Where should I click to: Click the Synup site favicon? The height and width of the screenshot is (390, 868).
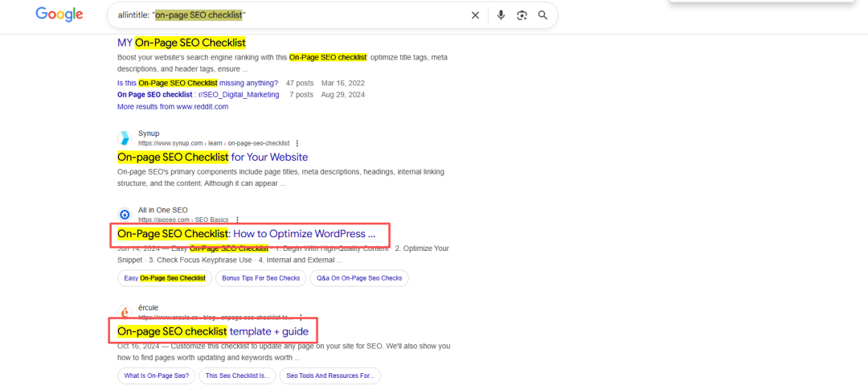click(x=125, y=138)
